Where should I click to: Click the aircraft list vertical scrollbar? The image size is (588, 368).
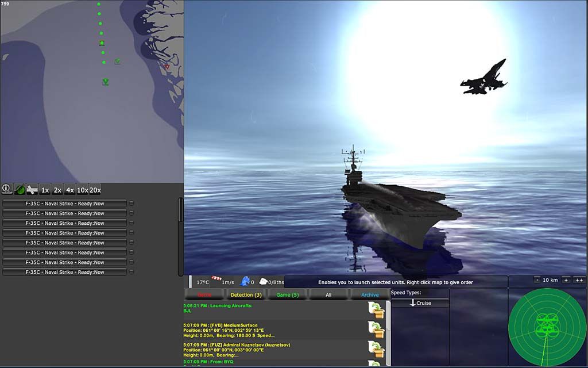click(180, 236)
